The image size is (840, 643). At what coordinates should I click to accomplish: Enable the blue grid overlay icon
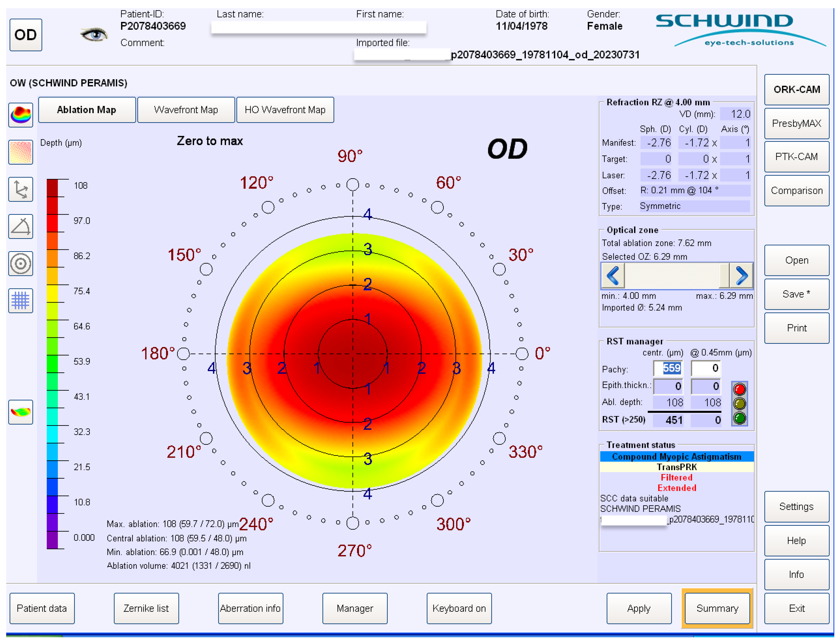click(x=21, y=300)
